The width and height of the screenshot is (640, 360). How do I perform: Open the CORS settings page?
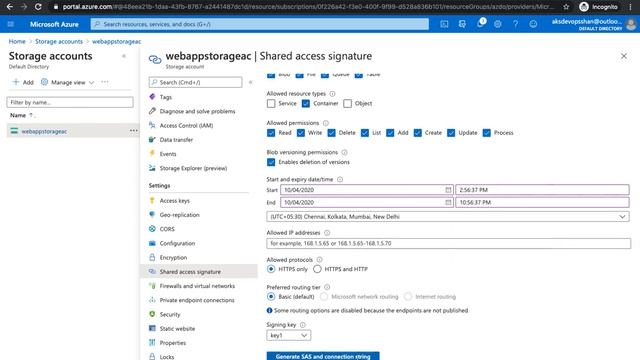(167, 229)
